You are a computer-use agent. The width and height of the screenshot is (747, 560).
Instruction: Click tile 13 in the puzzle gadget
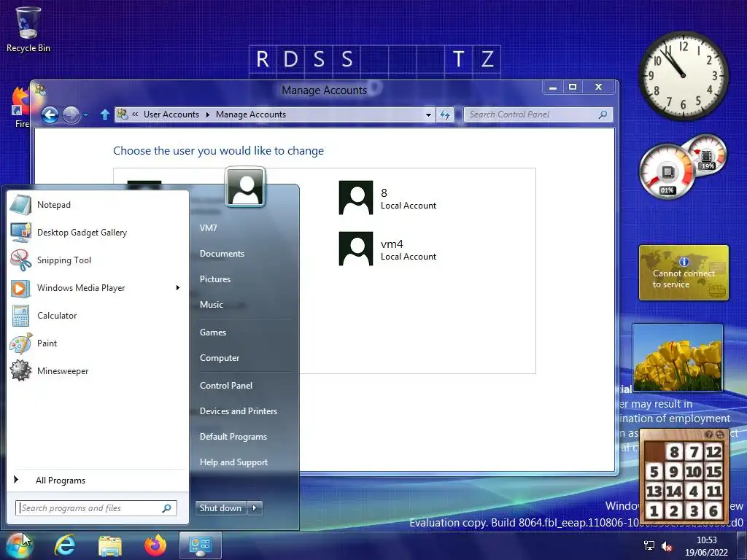click(x=654, y=491)
